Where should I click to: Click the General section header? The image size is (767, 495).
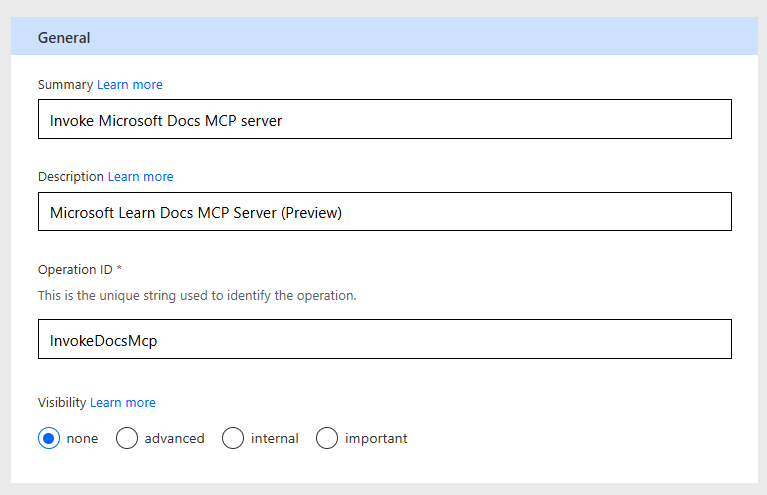pyautogui.click(x=384, y=37)
